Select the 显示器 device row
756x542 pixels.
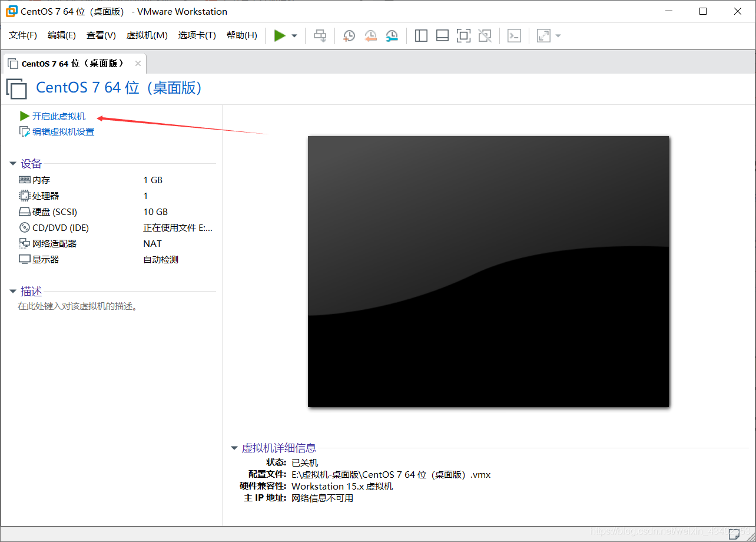117,260
